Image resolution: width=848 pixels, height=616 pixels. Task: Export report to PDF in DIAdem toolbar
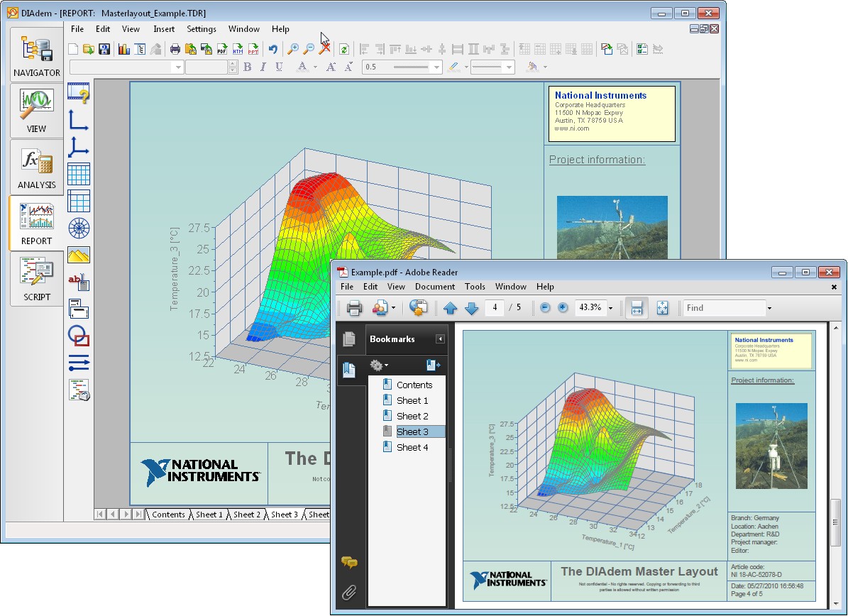[x=221, y=49]
